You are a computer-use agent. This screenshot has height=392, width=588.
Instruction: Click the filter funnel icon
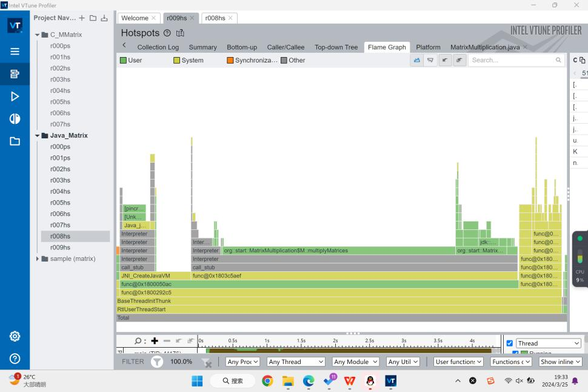tap(157, 362)
